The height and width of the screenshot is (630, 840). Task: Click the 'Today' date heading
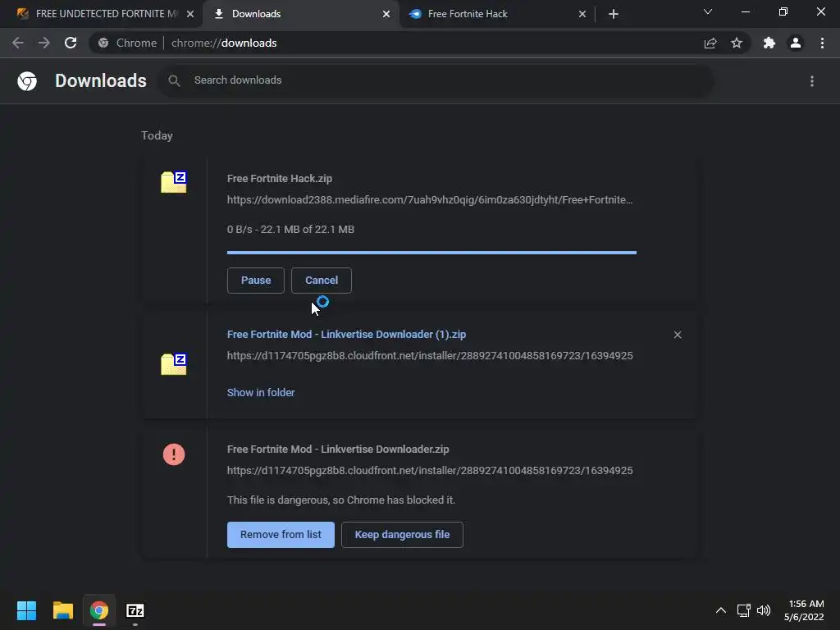tap(157, 135)
